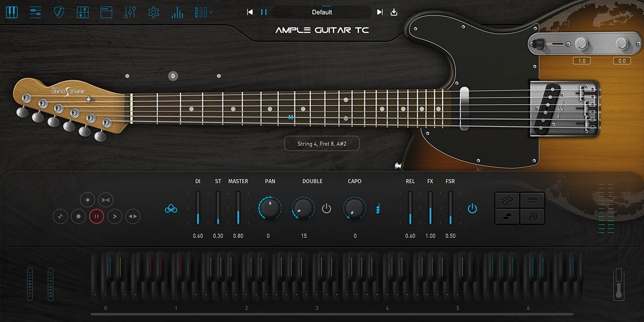
Task: Click the CAPO knob
Action: coord(355,208)
